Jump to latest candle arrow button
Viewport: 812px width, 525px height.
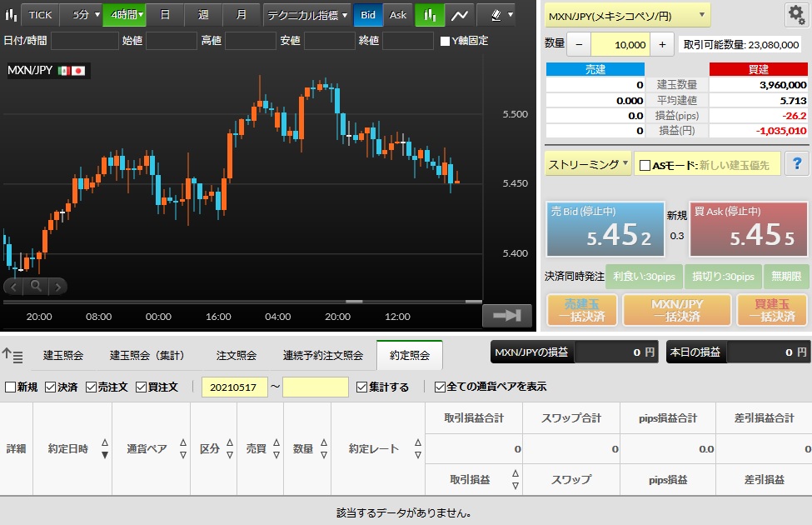tap(507, 316)
